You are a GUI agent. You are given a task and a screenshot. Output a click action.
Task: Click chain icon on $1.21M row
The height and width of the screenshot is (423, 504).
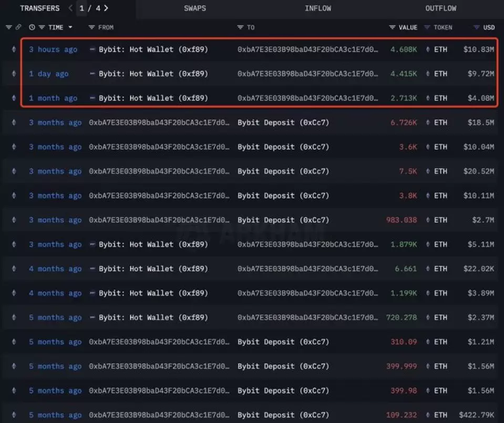pyautogui.click(x=14, y=342)
